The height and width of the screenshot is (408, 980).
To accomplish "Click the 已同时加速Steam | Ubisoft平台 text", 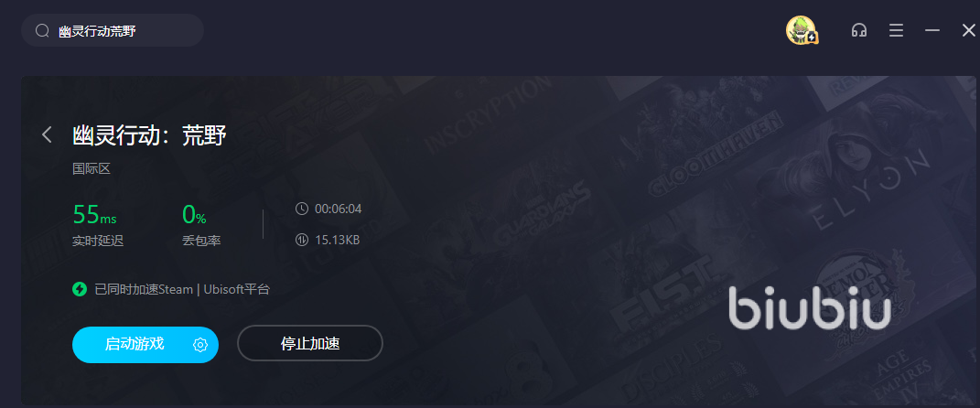I will click(182, 289).
